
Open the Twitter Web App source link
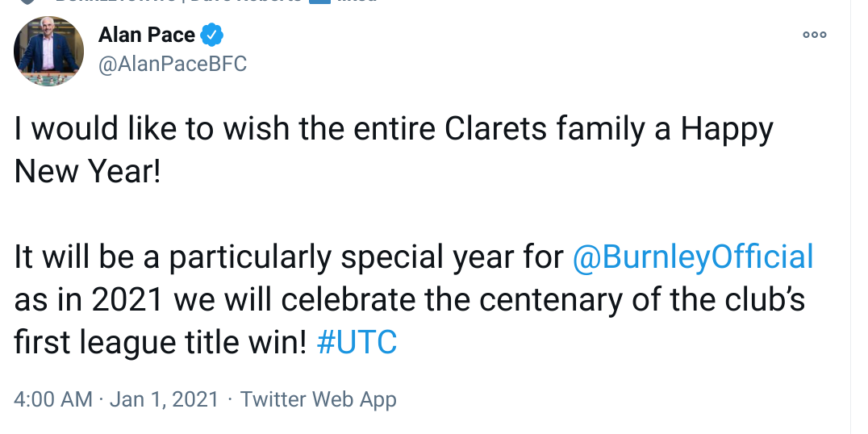click(x=318, y=399)
